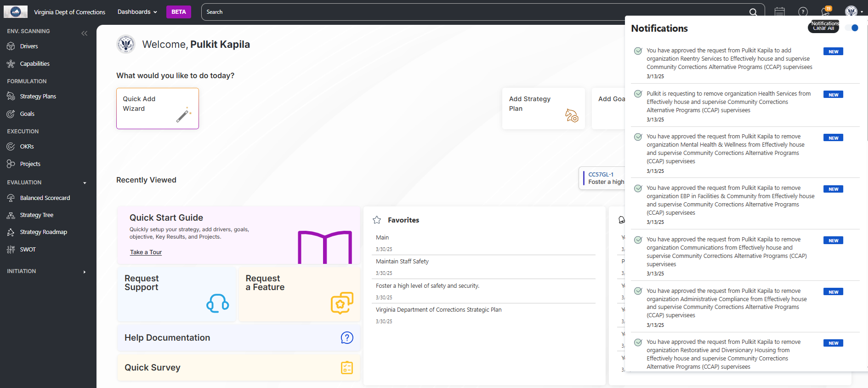Screen dimensions: 868x388
Task: Click the Quick Add Wizard wand icon
Action: pyautogui.click(x=184, y=115)
